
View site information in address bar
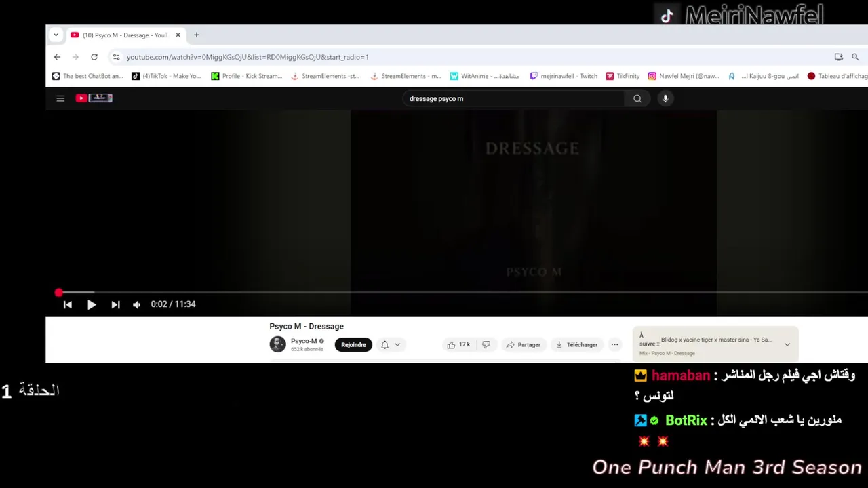(116, 57)
